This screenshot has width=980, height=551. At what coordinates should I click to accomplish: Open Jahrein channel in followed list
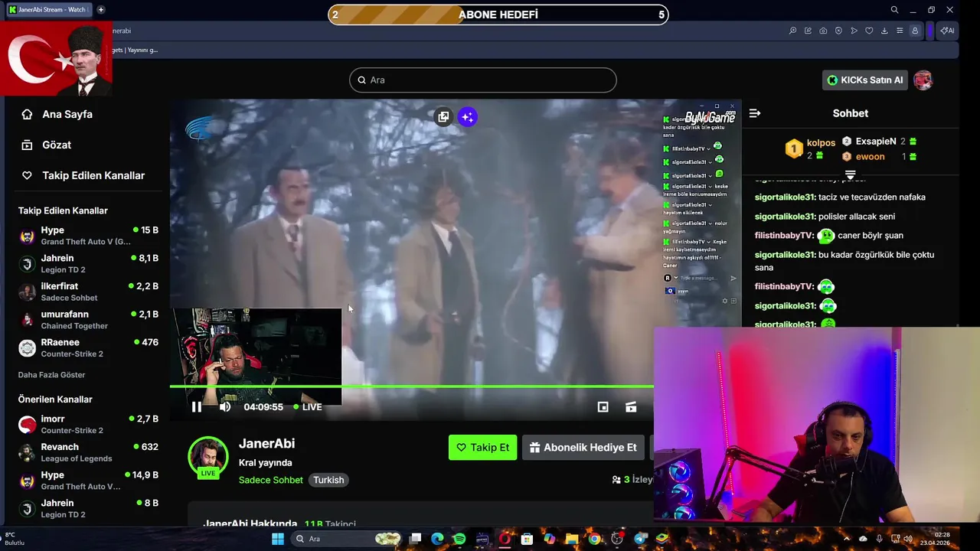pyautogui.click(x=88, y=264)
